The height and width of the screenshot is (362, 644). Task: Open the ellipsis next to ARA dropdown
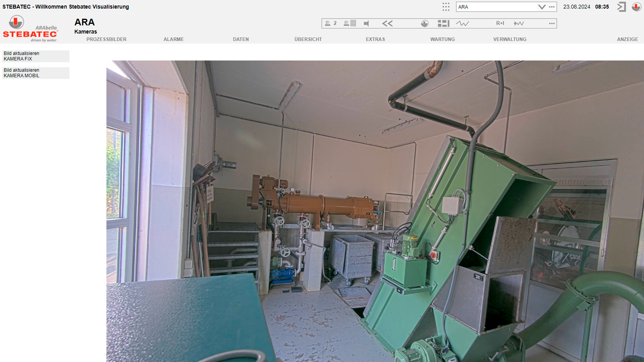(551, 7)
